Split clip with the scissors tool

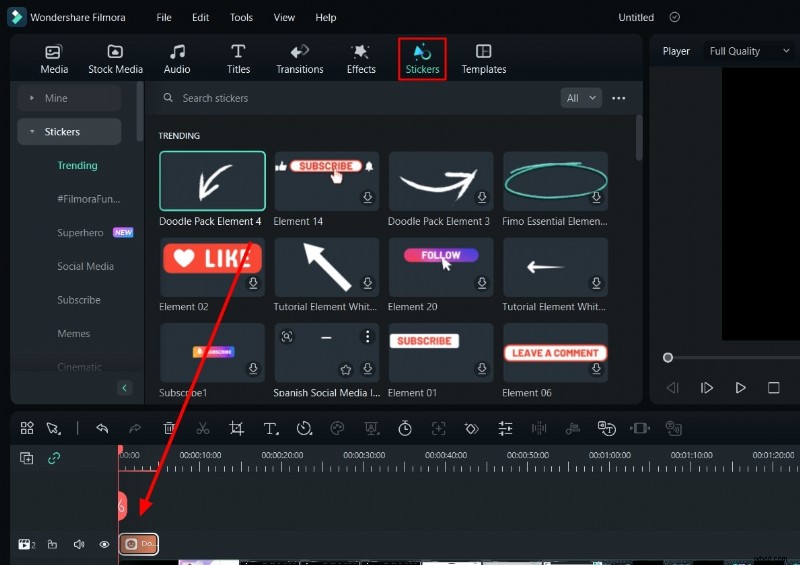pos(203,428)
